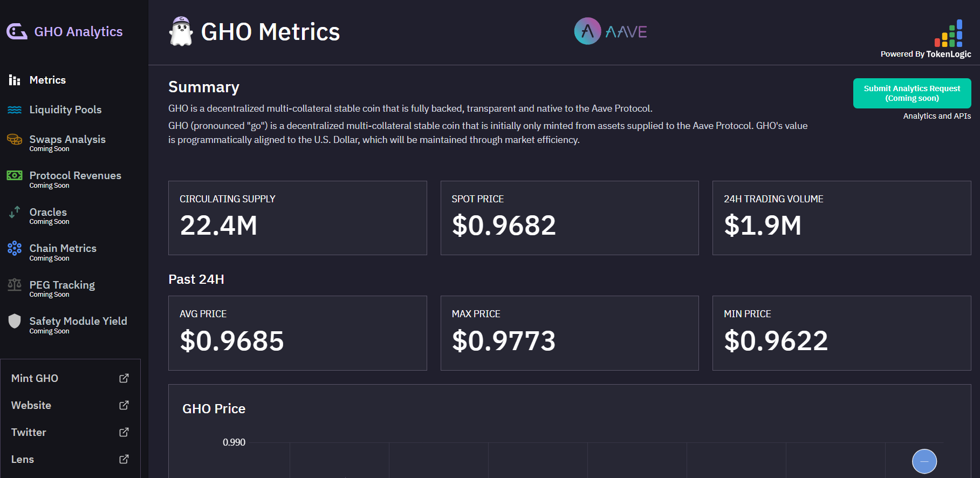This screenshot has height=478, width=980.
Task: Navigate to Liquidity Pools section
Action: (x=65, y=110)
